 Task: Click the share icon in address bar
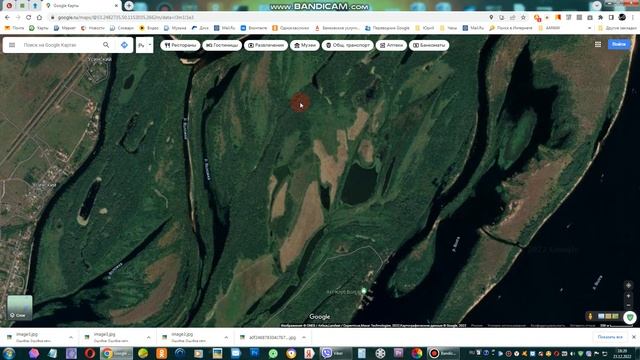coord(513,18)
